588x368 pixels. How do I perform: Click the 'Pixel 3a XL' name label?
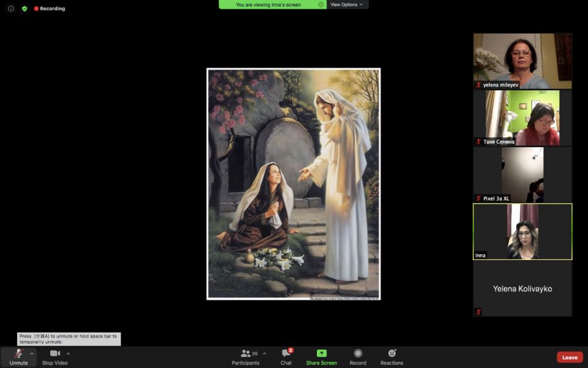(x=496, y=198)
